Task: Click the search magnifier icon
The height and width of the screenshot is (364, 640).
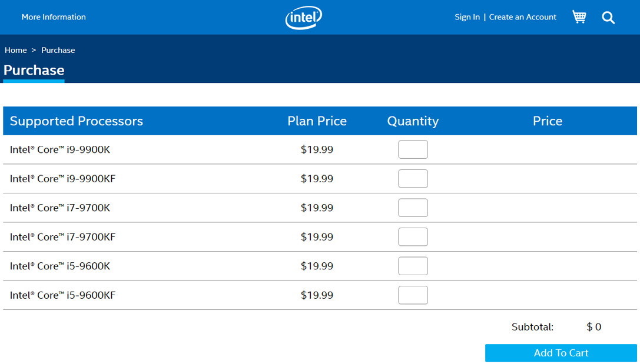Action: [608, 18]
